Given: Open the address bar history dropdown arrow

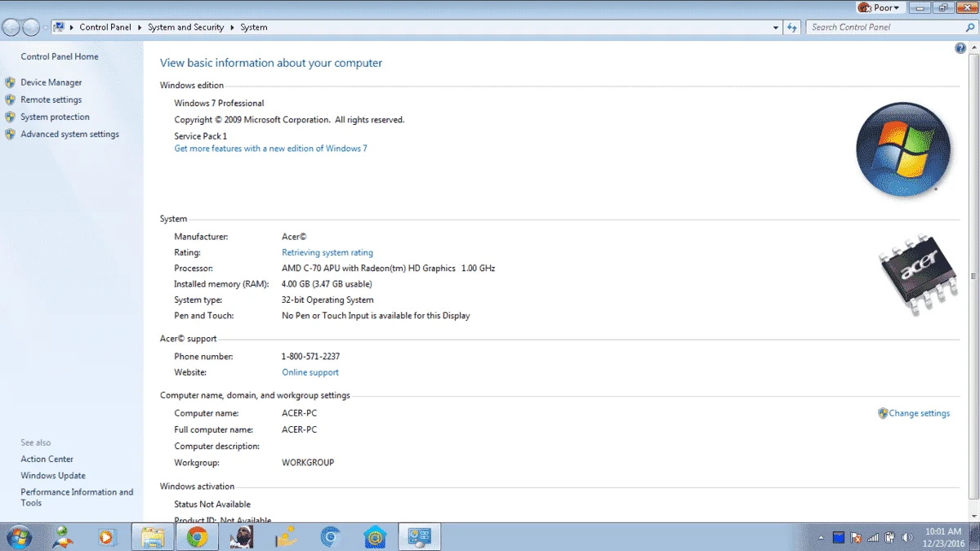Looking at the screenshot, I should coord(776,27).
